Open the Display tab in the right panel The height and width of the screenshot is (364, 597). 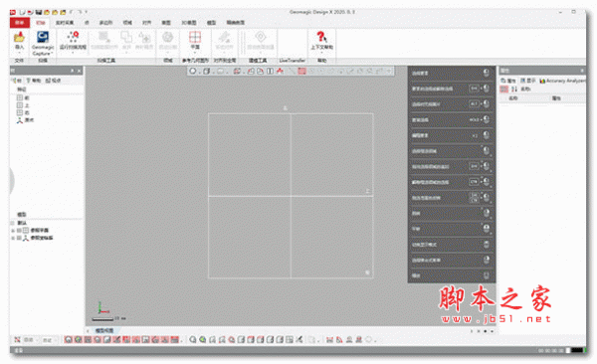click(528, 81)
